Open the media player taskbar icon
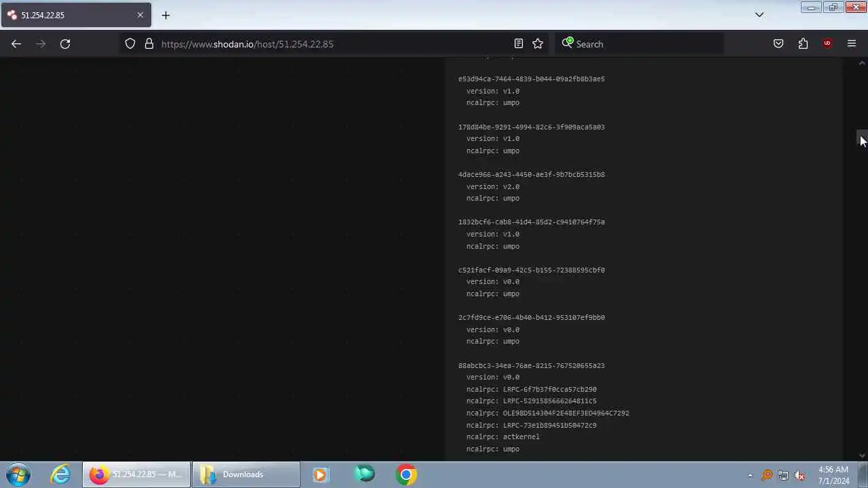This screenshot has width=868, height=488. (321, 474)
